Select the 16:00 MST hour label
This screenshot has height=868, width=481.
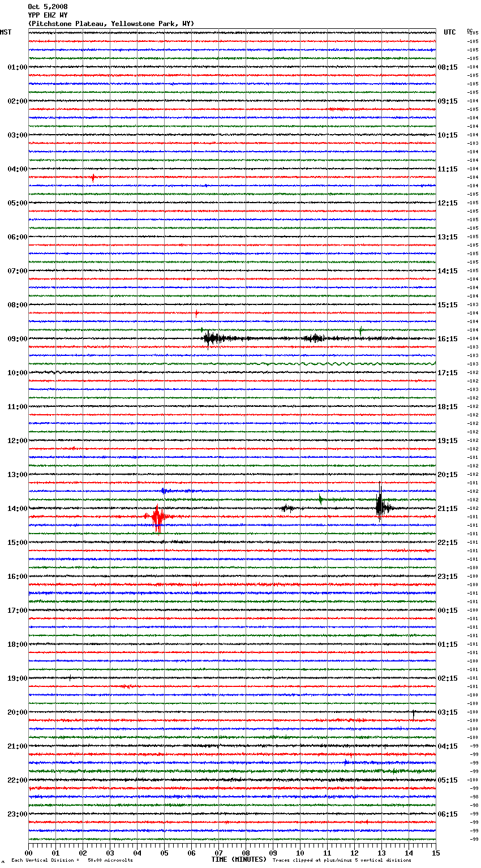pyautogui.click(x=18, y=577)
